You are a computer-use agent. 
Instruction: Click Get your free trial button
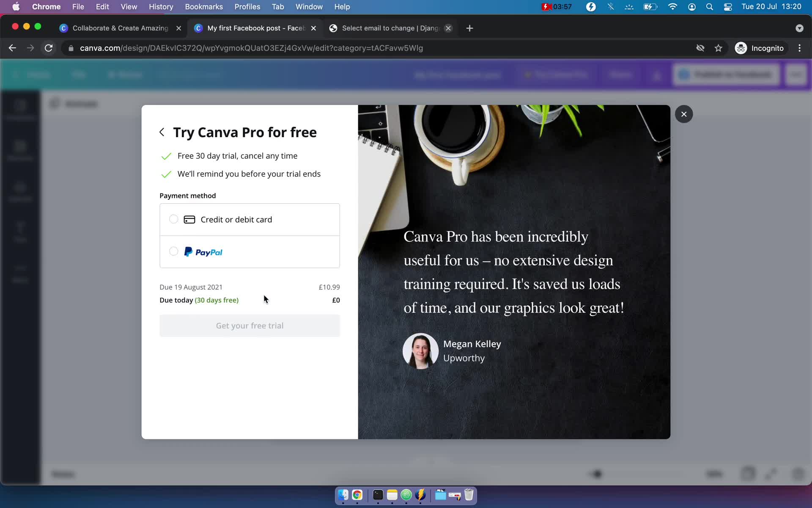click(x=250, y=326)
